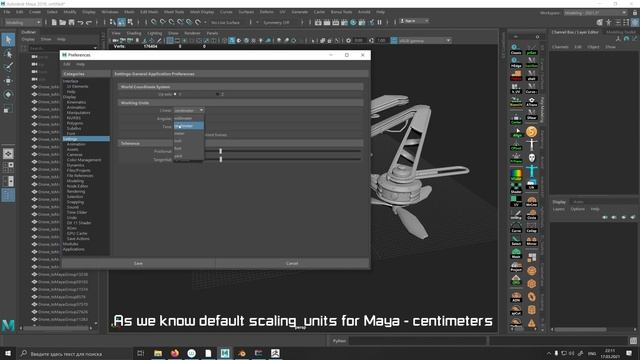Click the Offset shelf icon
Screen dimensions: 640x360
coord(516,145)
